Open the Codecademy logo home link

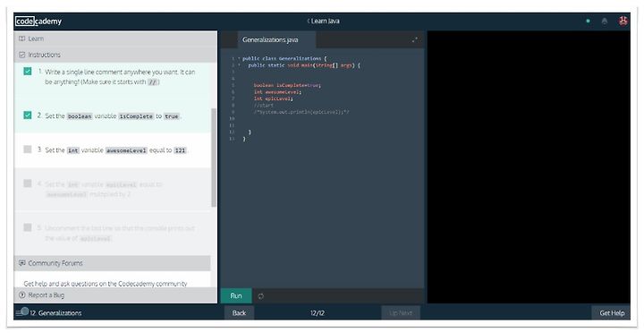coord(38,21)
